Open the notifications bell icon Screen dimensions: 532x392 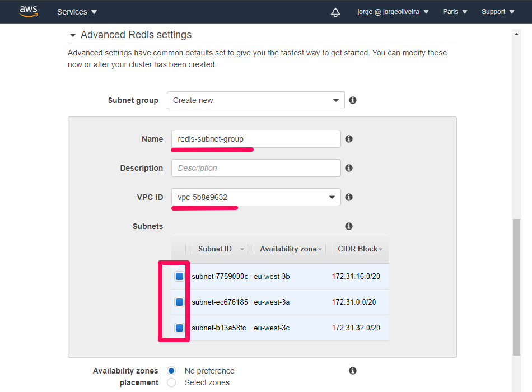coord(335,12)
